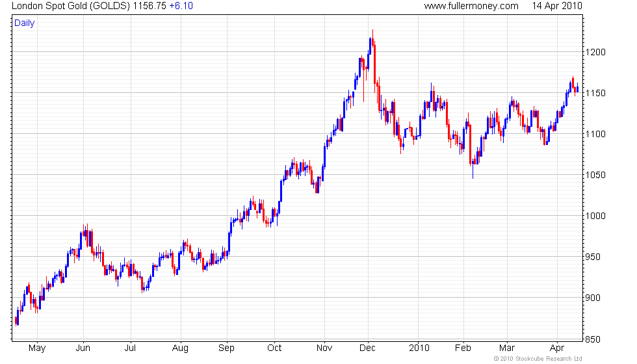Image resolution: width=637 pixels, height=364 pixels.
Task: Open the www.fullermoney.com link text
Action: point(471,6)
